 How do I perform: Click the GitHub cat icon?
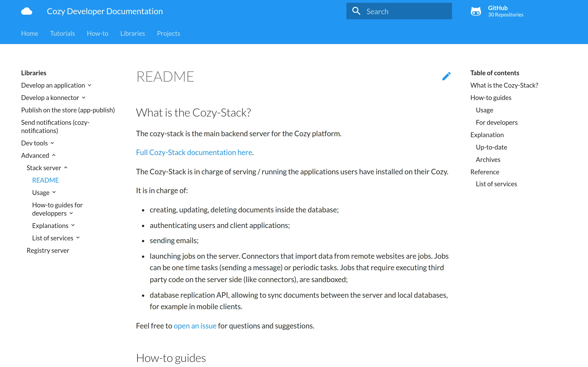pyautogui.click(x=475, y=11)
